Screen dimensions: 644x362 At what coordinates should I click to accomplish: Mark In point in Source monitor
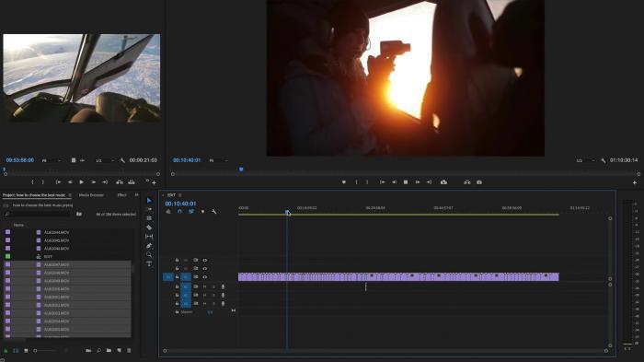(x=32, y=181)
